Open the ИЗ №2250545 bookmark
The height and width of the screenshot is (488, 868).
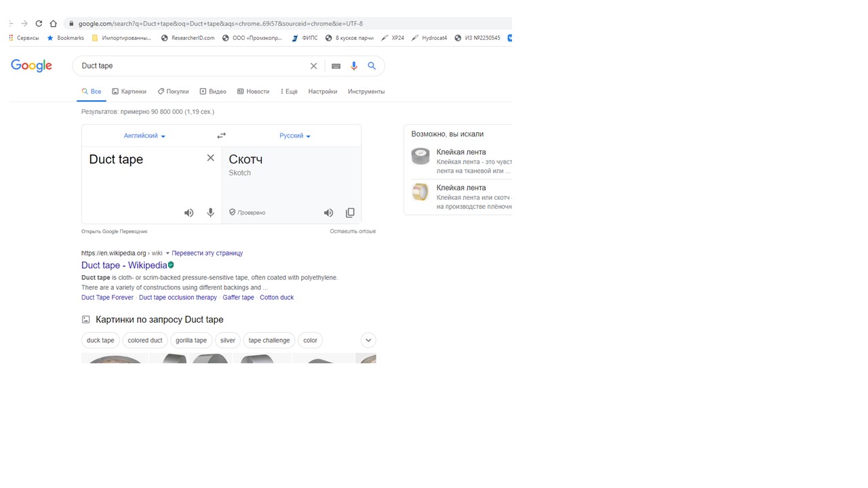(477, 38)
